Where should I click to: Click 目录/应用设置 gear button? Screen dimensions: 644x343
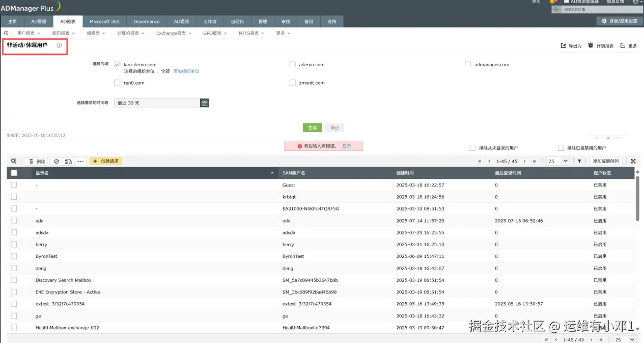click(619, 21)
